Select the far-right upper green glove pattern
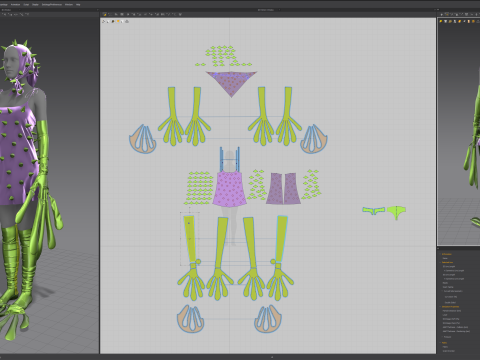This screenshot has height=360, width=480. point(289,117)
